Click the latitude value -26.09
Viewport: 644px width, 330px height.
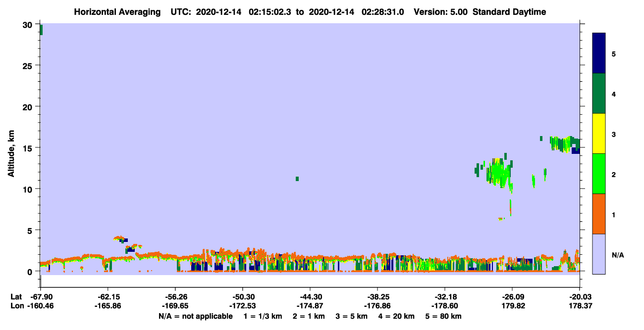coord(512,297)
